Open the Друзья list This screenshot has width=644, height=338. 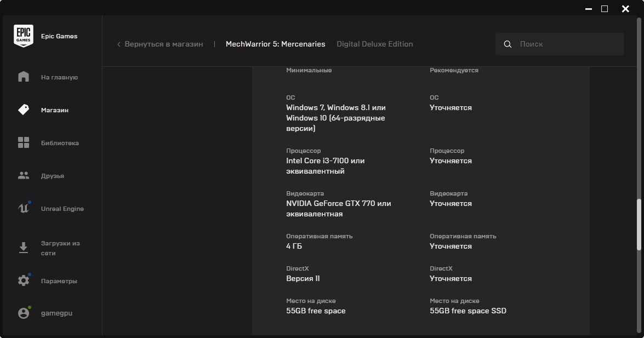(53, 176)
